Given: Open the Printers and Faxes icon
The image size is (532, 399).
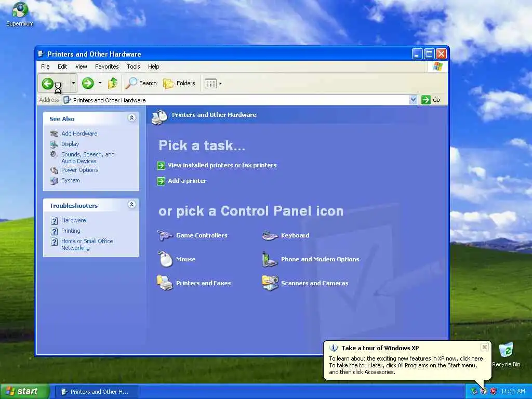Looking at the screenshot, I should [x=165, y=283].
